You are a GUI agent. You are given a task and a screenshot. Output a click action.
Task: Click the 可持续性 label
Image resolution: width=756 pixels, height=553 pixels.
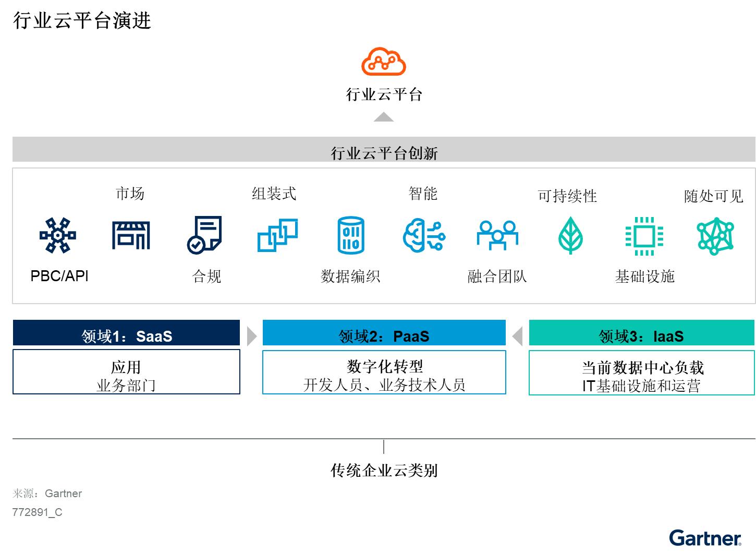[567, 196]
